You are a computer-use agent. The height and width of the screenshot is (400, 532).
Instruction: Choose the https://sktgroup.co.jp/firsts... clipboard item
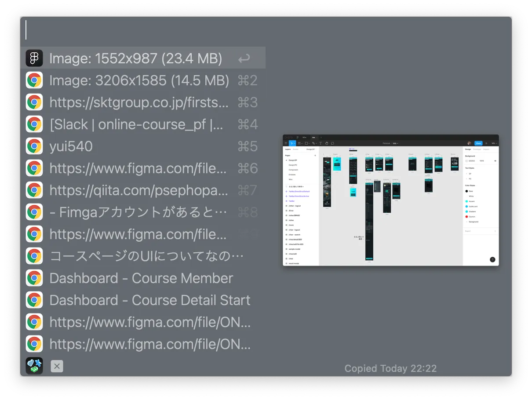[x=139, y=102]
